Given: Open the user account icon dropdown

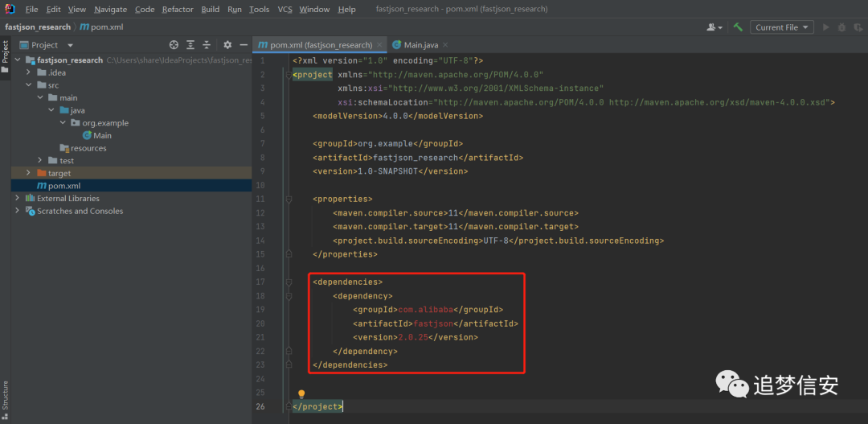Looking at the screenshot, I should click(714, 27).
